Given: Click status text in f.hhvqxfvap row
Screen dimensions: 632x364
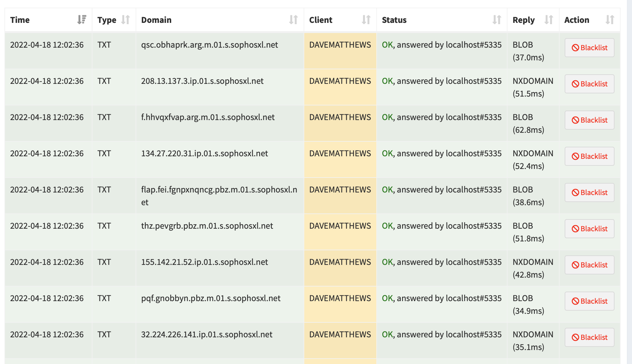Looking at the screenshot, I should (x=442, y=117).
